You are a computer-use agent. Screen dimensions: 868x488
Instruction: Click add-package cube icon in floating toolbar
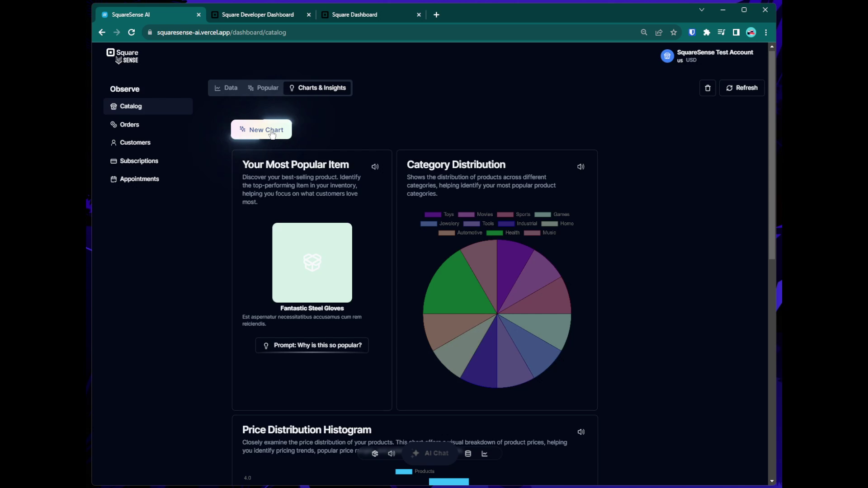click(x=375, y=454)
